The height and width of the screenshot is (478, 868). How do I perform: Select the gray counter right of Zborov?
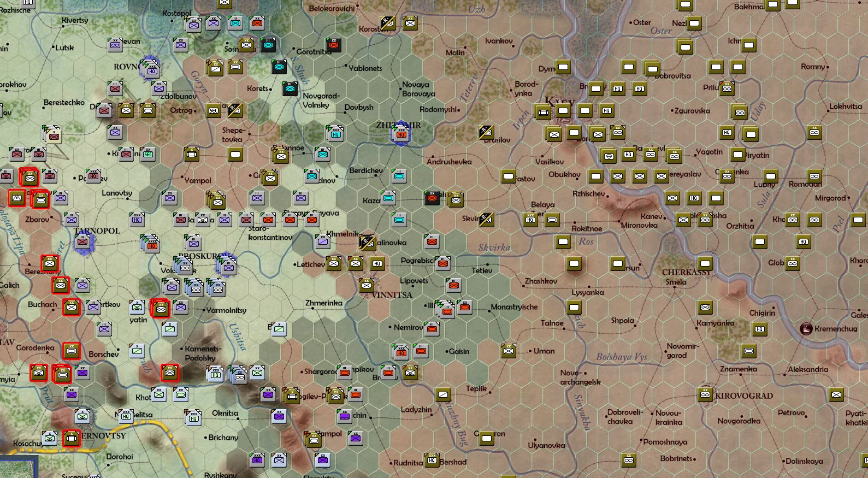72,220
